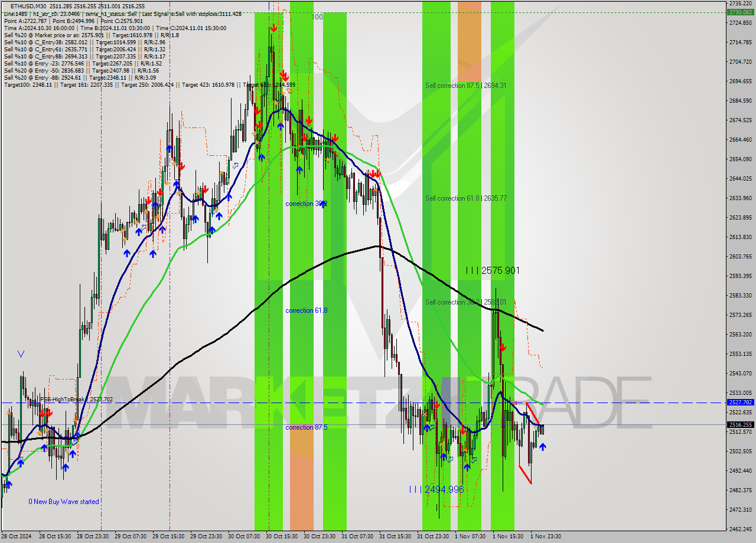Viewport: 756px width, 543px height.
Task: Click the orange rectangle atop the third-to-last green band
Action: tap(470, 41)
